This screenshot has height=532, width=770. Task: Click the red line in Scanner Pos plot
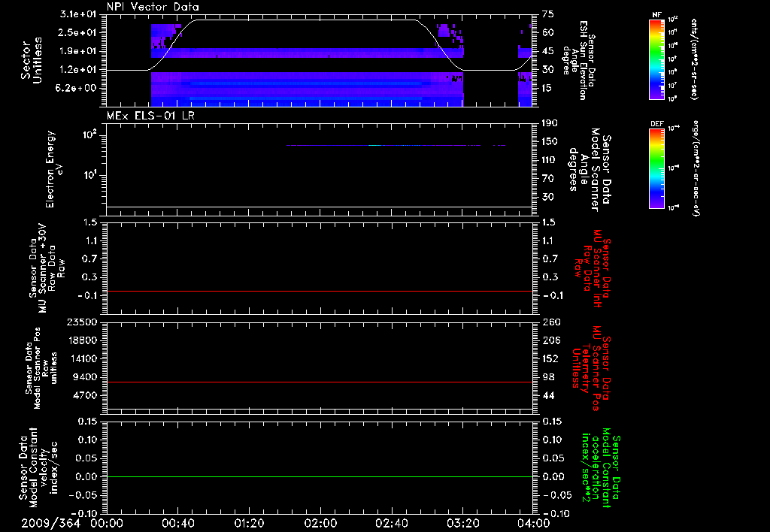(x=320, y=382)
